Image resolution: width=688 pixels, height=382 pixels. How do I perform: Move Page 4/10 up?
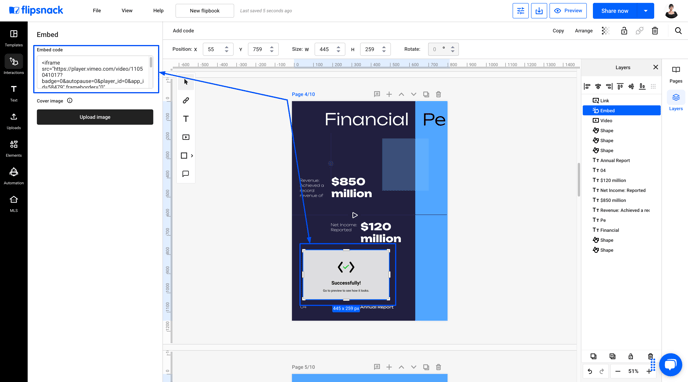401,94
